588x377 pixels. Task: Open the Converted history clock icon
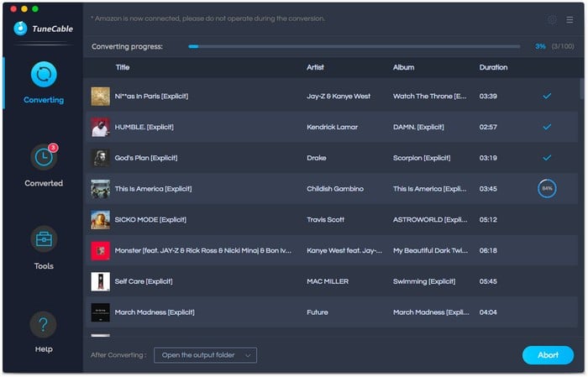tap(44, 157)
